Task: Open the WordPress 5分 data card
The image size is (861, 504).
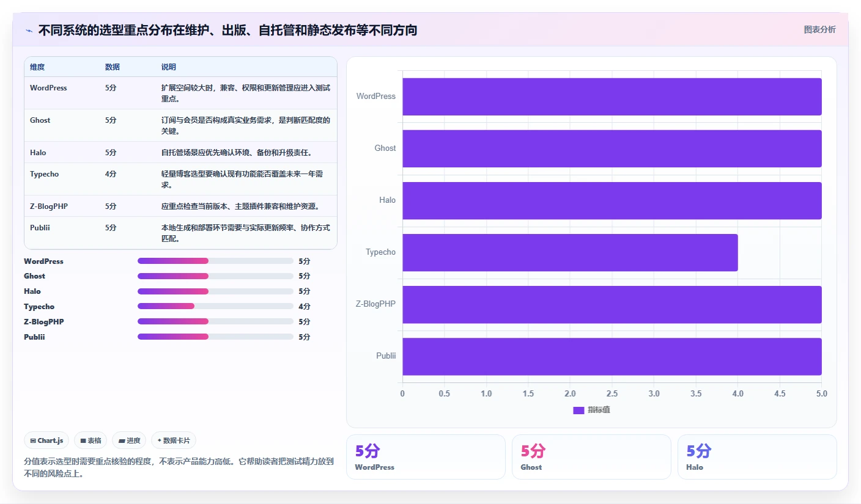Action: pos(426,457)
